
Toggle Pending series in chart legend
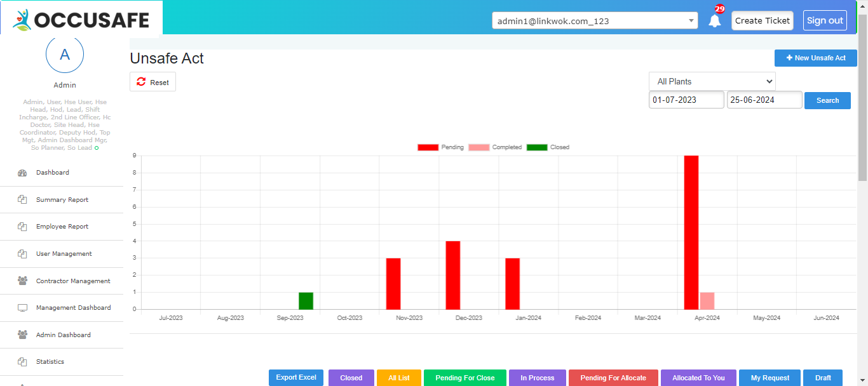click(x=440, y=147)
